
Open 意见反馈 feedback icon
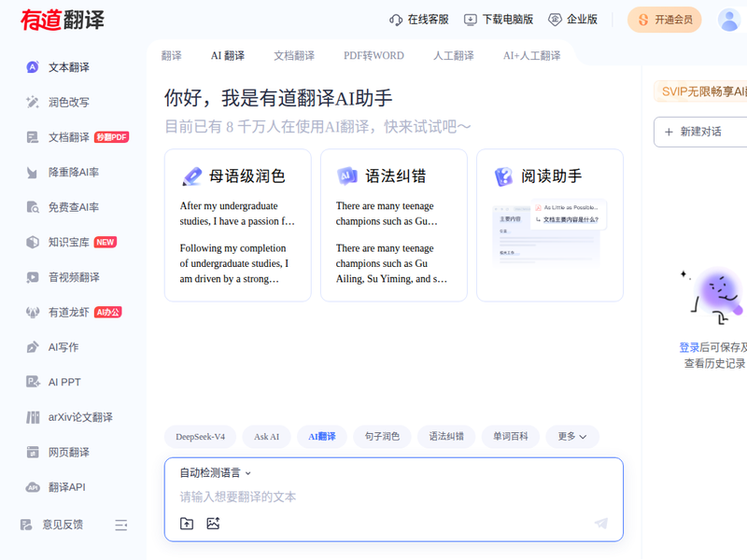pos(26,525)
